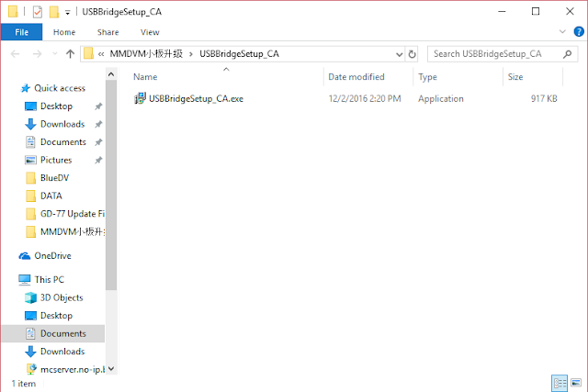Screen dimensions: 588x392
Task: Select the MMDVM小板升級 breadcrumb segment
Action: [x=146, y=54]
